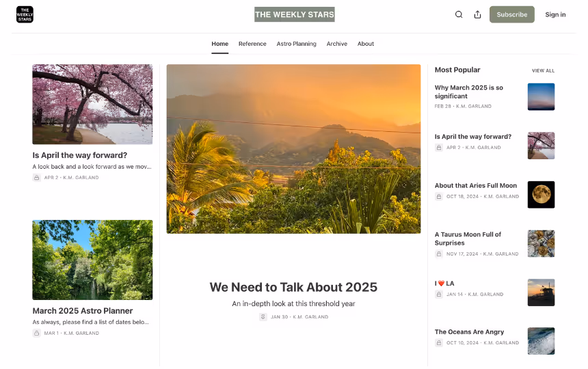Screen dimensions: 588x369
Task: Click 'A look back and a look forward' excerpt
Action: click(x=92, y=167)
